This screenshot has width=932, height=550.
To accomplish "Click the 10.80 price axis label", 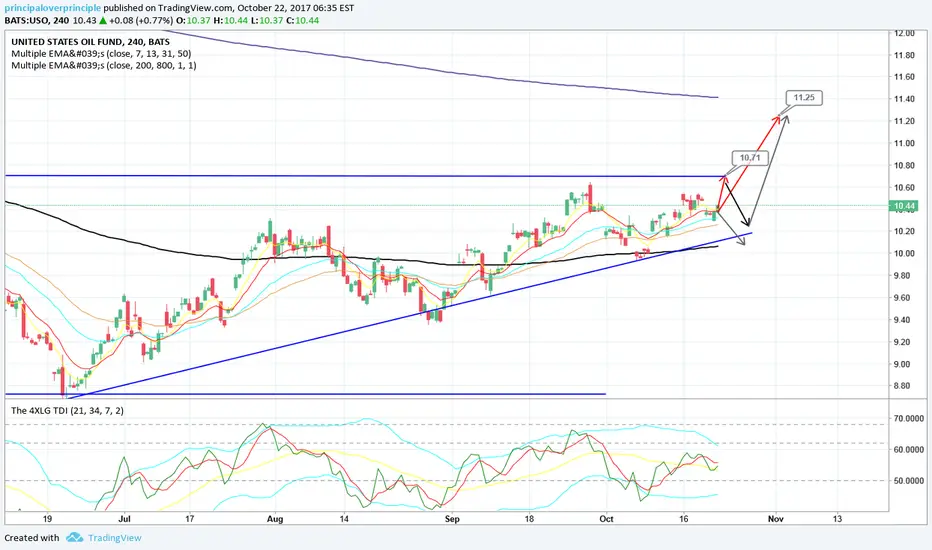I will pos(904,165).
